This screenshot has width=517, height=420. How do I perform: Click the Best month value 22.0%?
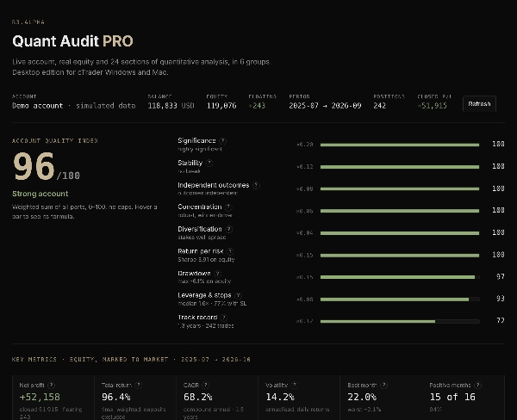click(x=362, y=397)
